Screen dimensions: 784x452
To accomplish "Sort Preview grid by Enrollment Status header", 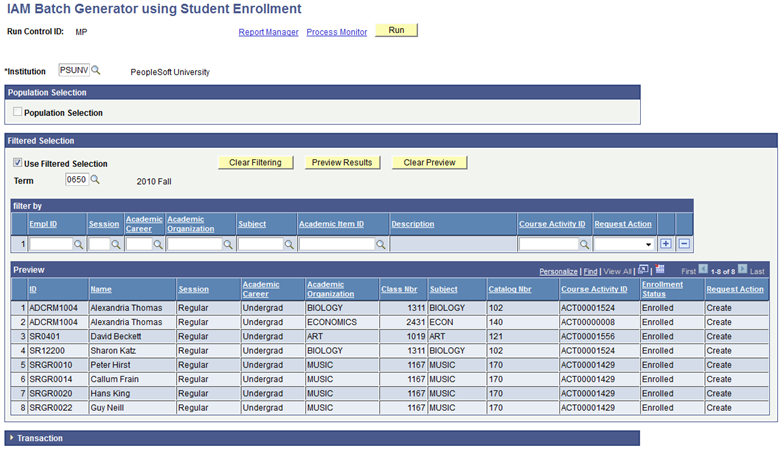I will [662, 289].
